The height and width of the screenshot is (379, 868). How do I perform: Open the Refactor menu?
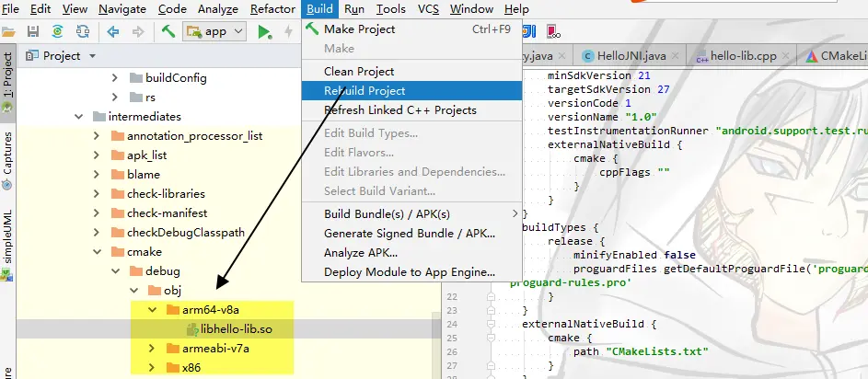[272, 9]
